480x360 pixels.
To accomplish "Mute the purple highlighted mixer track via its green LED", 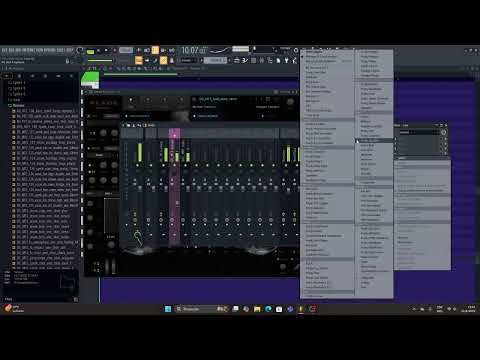I will click(x=174, y=165).
